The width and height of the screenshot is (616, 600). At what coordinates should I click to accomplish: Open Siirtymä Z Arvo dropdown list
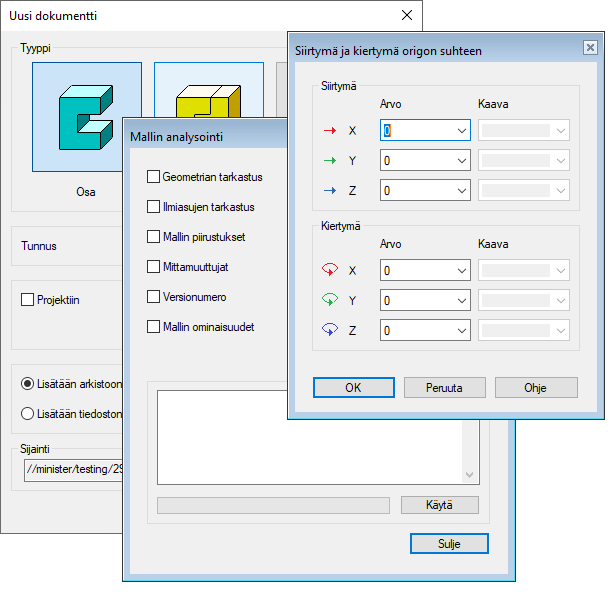tap(461, 190)
